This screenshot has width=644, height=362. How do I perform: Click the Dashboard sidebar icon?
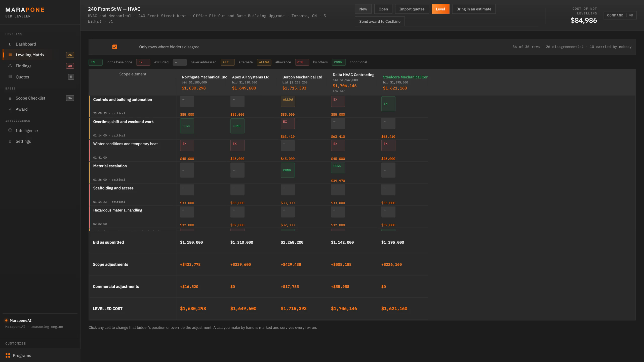pos(10,44)
